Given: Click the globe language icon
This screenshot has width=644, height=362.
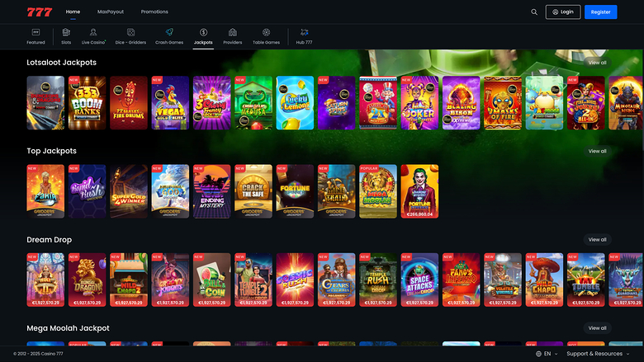Looking at the screenshot, I should pos(538,354).
